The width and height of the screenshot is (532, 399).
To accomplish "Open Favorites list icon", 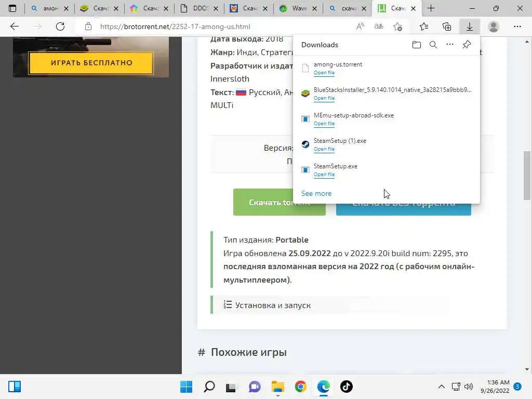I will [423, 26].
